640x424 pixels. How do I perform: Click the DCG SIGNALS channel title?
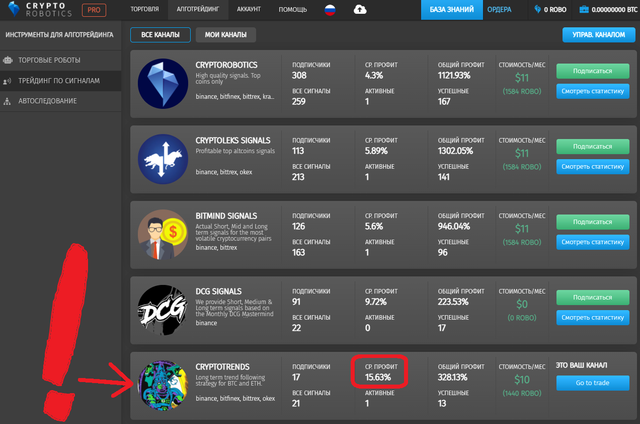click(x=218, y=292)
